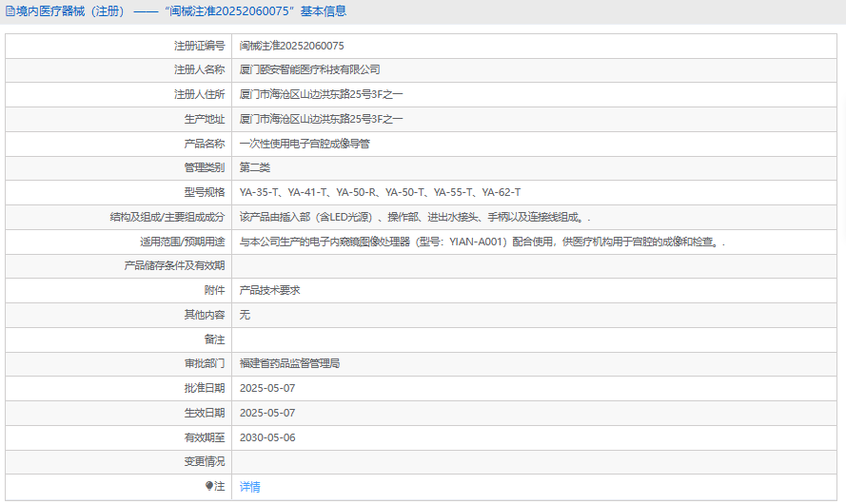Click the lightbulb icon next to 注

tap(209, 486)
